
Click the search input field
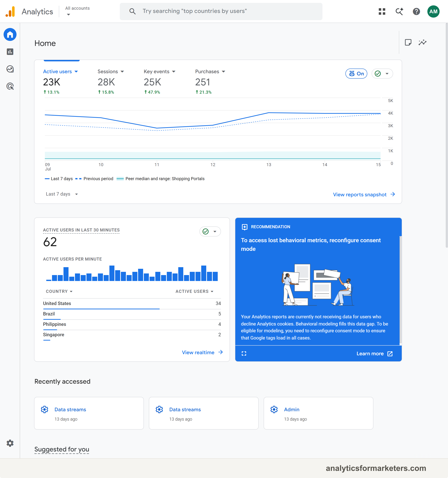pyautogui.click(x=221, y=11)
